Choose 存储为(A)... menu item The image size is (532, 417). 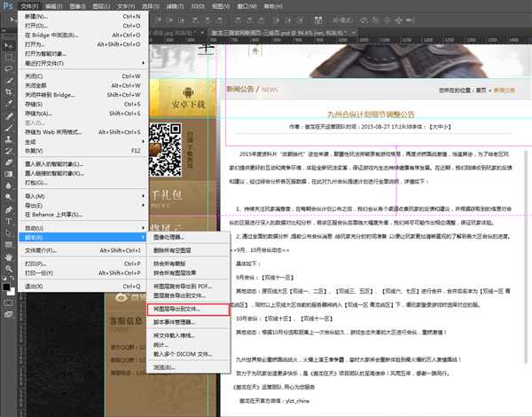pos(82,114)
